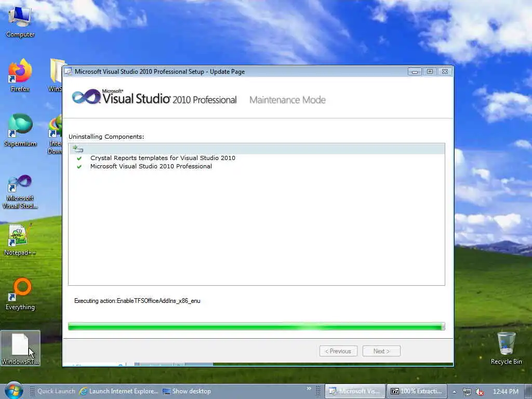Switch to Microsoft Visual Studio taskbar button
Screen dimensions: 532x399
coord(355,391)
